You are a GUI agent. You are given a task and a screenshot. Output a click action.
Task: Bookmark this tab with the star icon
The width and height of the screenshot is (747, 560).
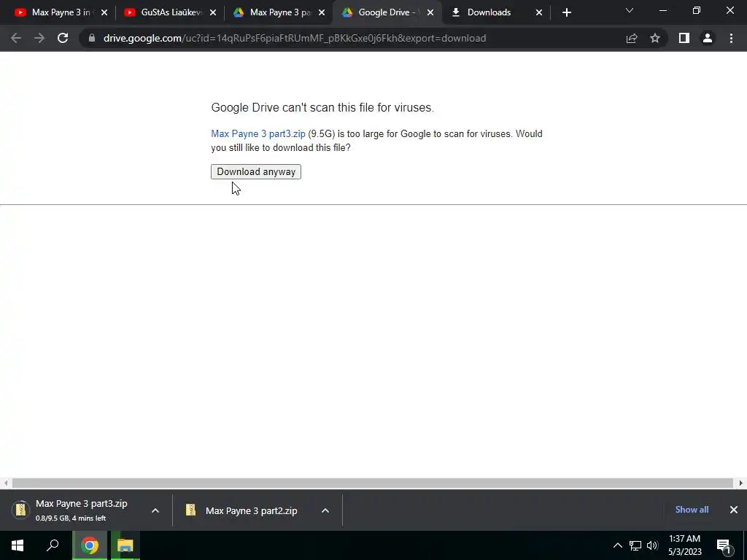point(655,38)
